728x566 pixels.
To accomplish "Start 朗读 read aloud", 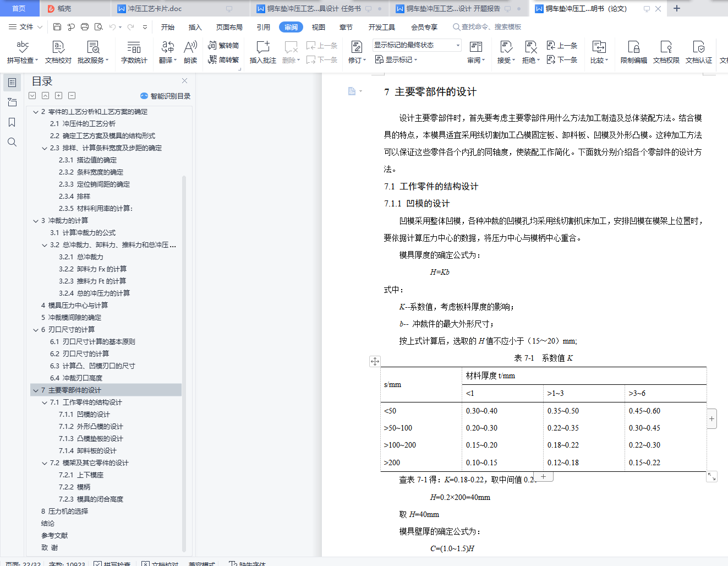I will click(190, 52).
